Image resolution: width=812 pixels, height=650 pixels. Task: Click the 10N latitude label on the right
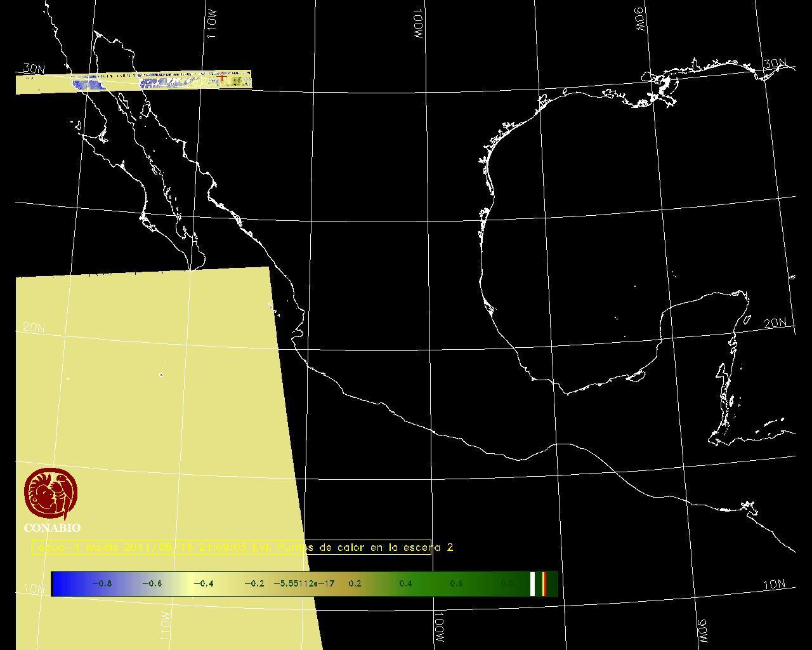774,585
